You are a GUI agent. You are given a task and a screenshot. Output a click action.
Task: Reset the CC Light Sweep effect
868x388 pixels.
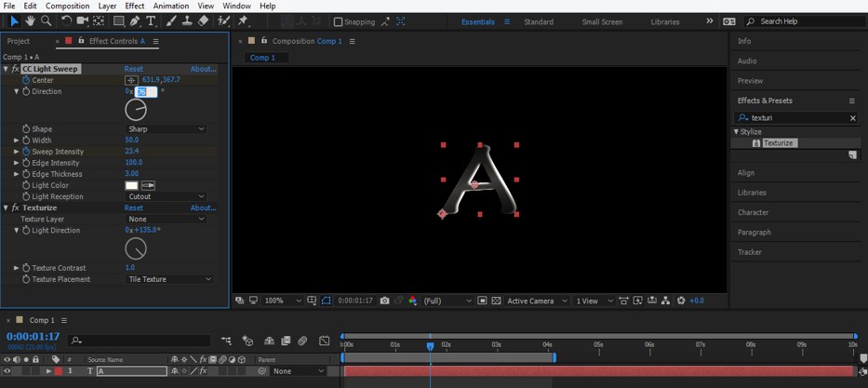134,69
